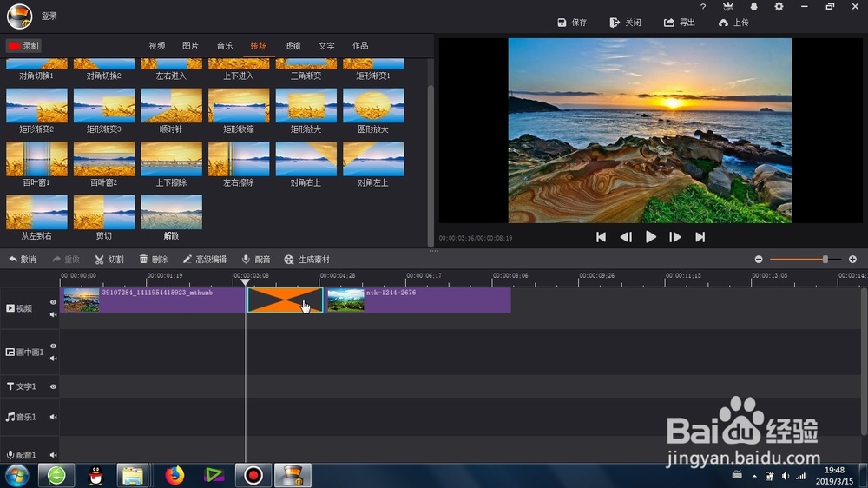Click the 关闭 close project button

pos(626,23)
